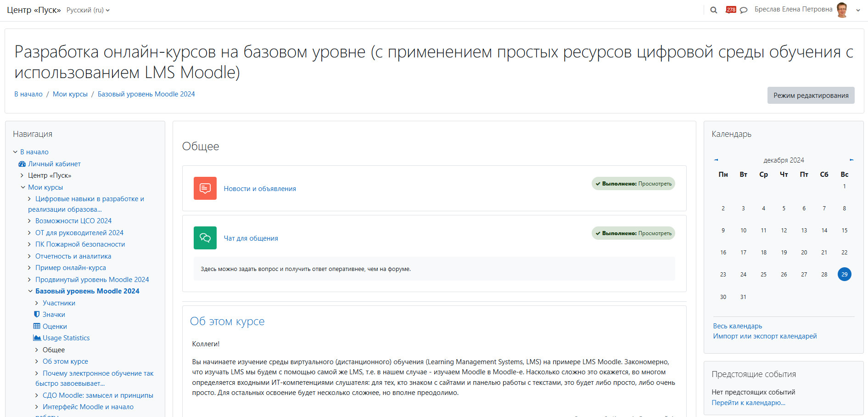
Task: Open Оценки in the navigation tree
Action: [55, 327]
